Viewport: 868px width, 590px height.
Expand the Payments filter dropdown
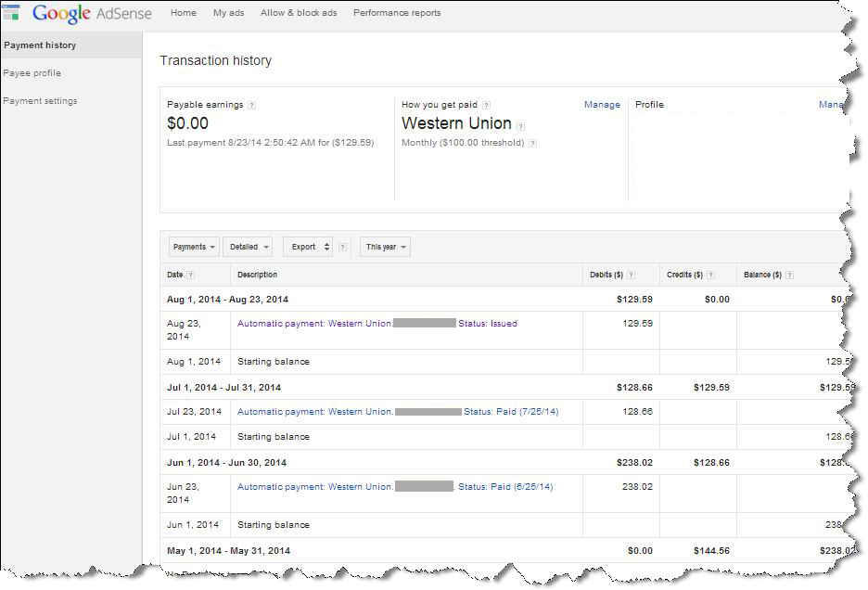click(x=194, y=247)
